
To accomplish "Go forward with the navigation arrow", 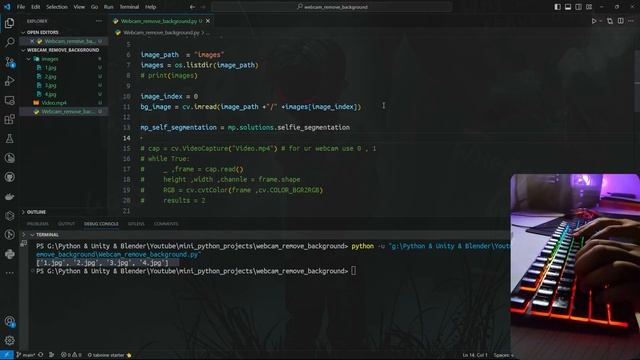I will 203,7.
